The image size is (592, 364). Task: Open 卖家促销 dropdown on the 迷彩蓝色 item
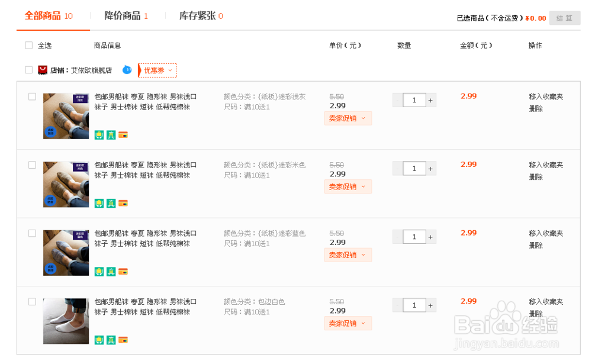click(348, 255)
